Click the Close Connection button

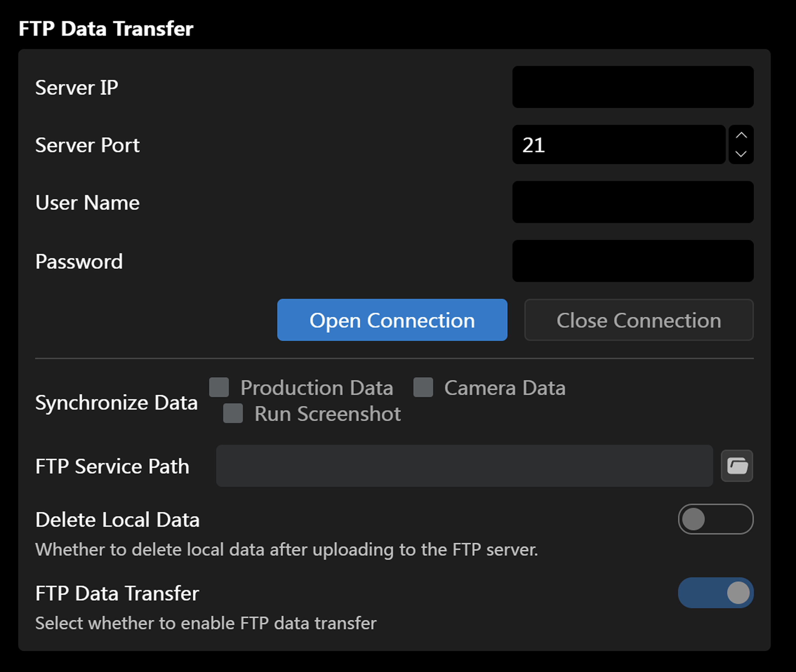tap(638, 320)
